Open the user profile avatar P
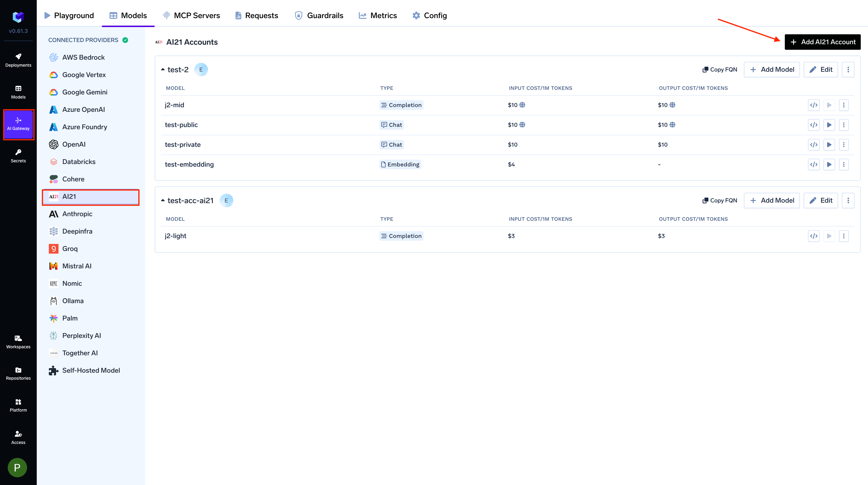The width and height of the screenshot is (868, 485). (17, 467)
